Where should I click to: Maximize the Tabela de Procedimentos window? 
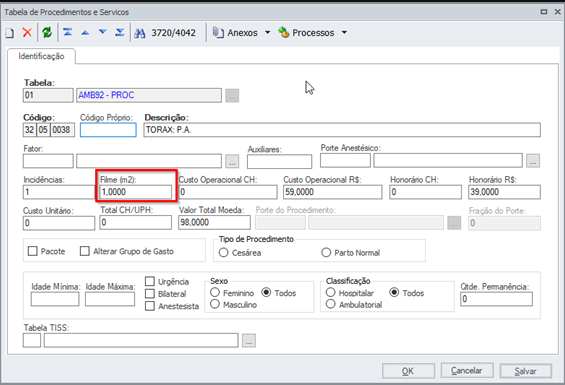[544, 12]
